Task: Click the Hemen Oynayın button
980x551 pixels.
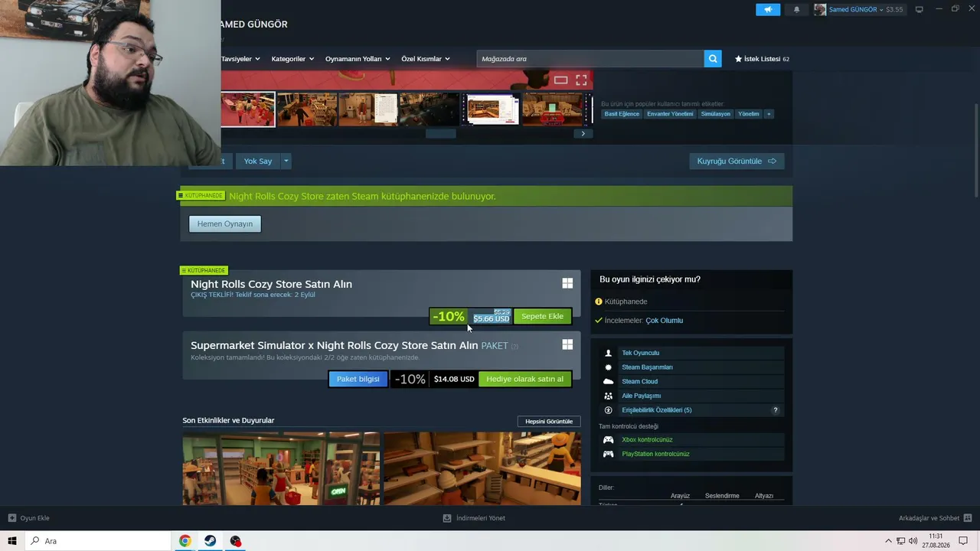Action: (x=225, y=223)
